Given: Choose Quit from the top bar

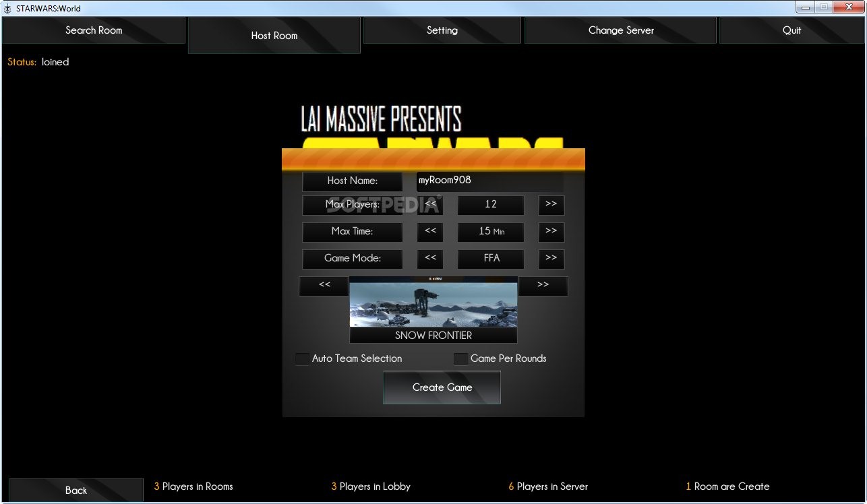Looking at the screenshot, I should pos(792,30).
